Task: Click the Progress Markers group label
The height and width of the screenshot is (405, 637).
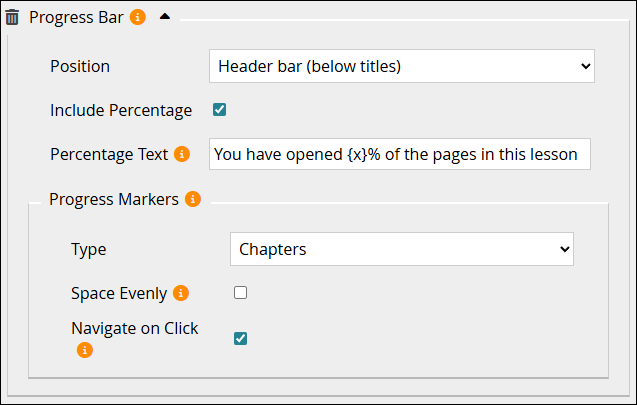Action: pos(114,199)
